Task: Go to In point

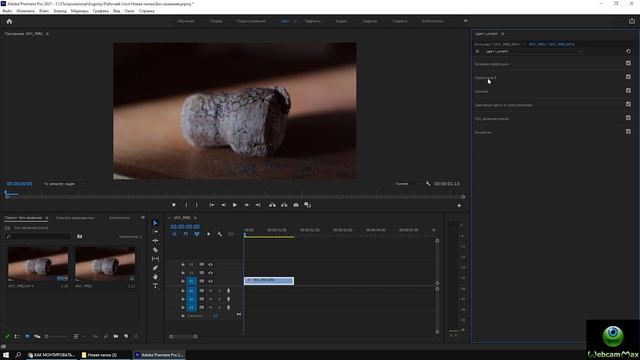Action: (x=211, y=205)
